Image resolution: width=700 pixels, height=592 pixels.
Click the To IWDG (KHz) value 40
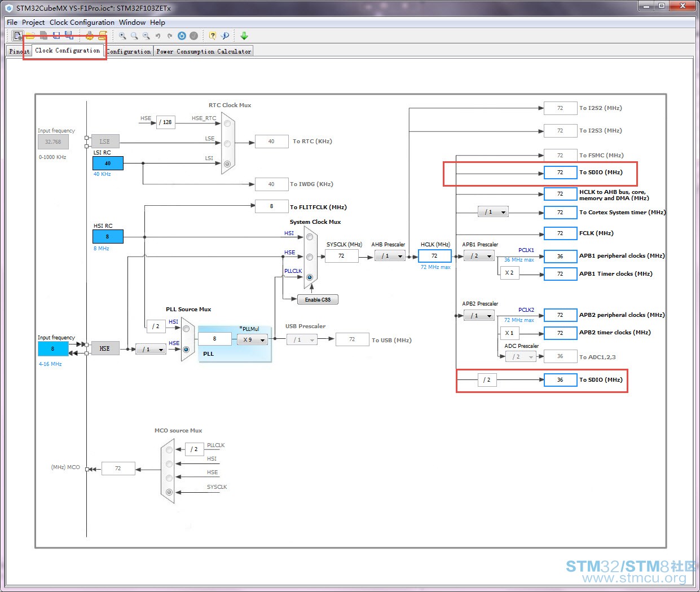pos(271,184)
